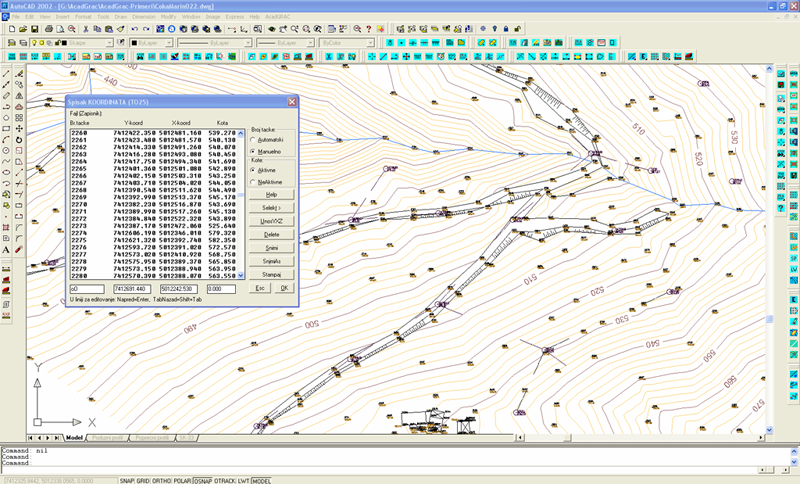Click the Print icon in the top toolbar
The image size is (800, 484).
point(50,30)
